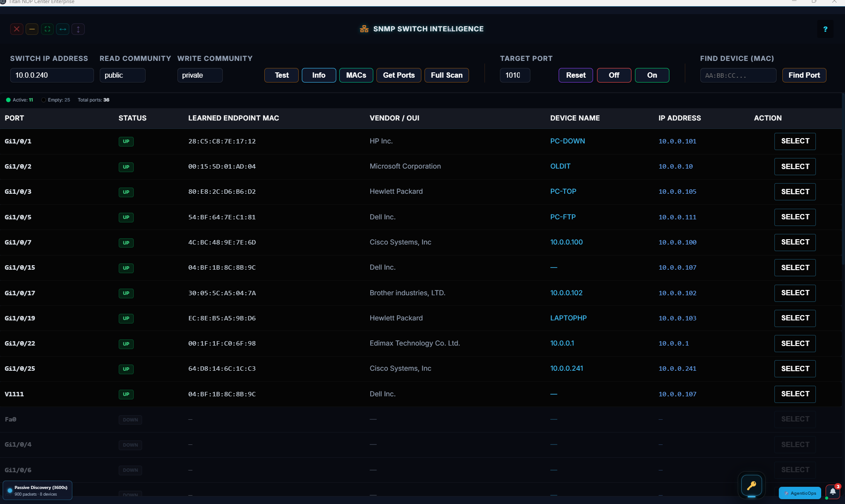Click the Passive Discovery status widget

click(x=38, y=490)
